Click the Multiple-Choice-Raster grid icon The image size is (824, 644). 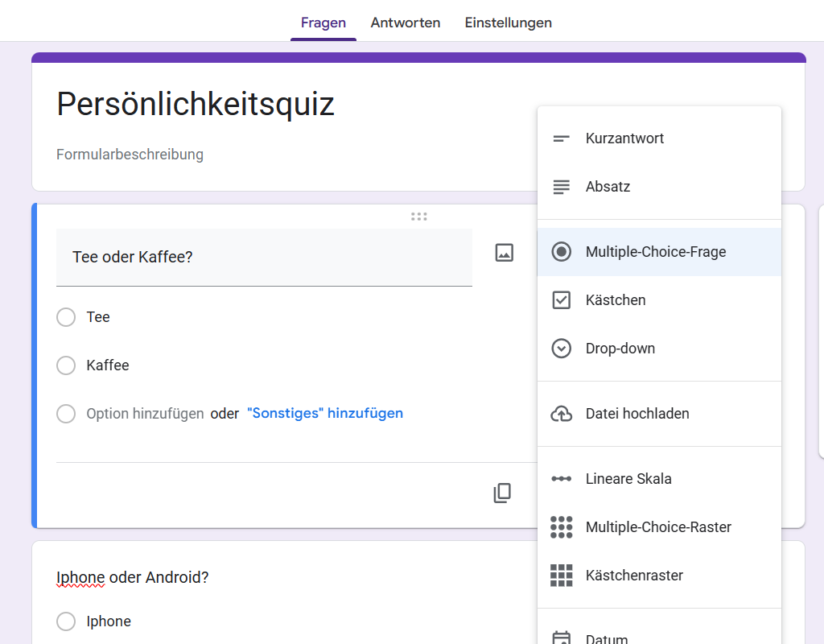[561, 527]
